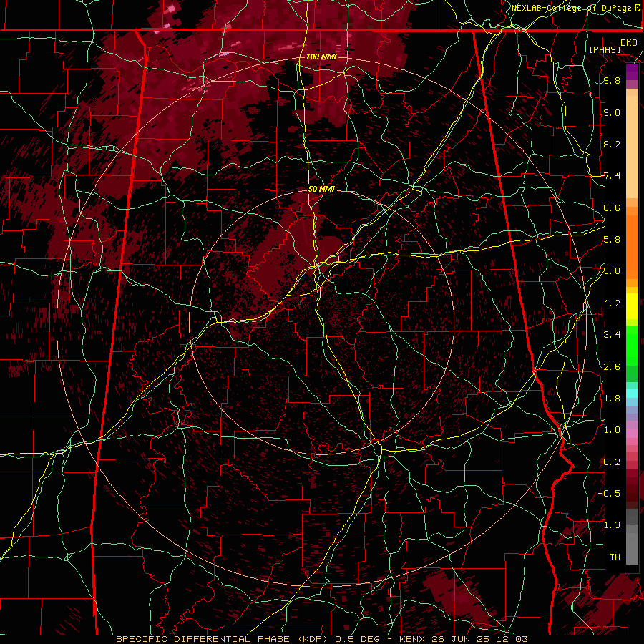Image resolution: width=644 pixels, height=644 pixels.
Task: Click the -1.3 value on the color scale
Action: tap(609, 525)
